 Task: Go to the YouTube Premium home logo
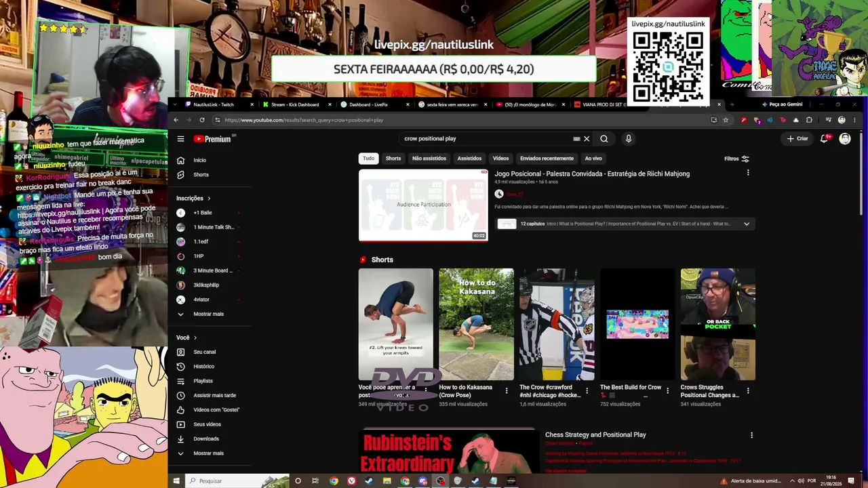click(x=213, y=139)
